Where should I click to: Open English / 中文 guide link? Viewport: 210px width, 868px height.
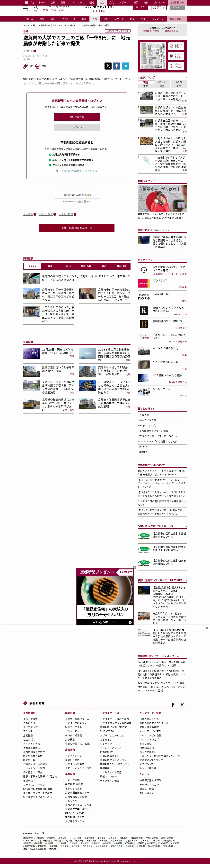tap(147, 426)
